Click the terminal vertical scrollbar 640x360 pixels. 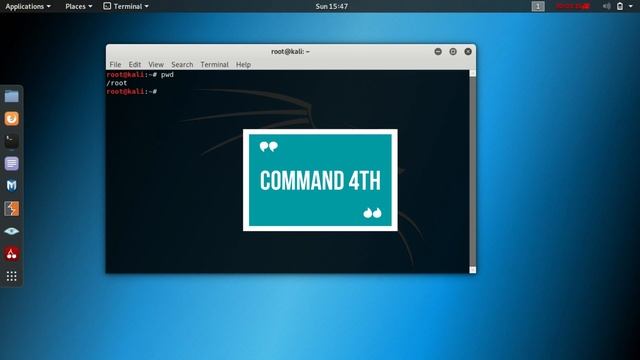473,171
